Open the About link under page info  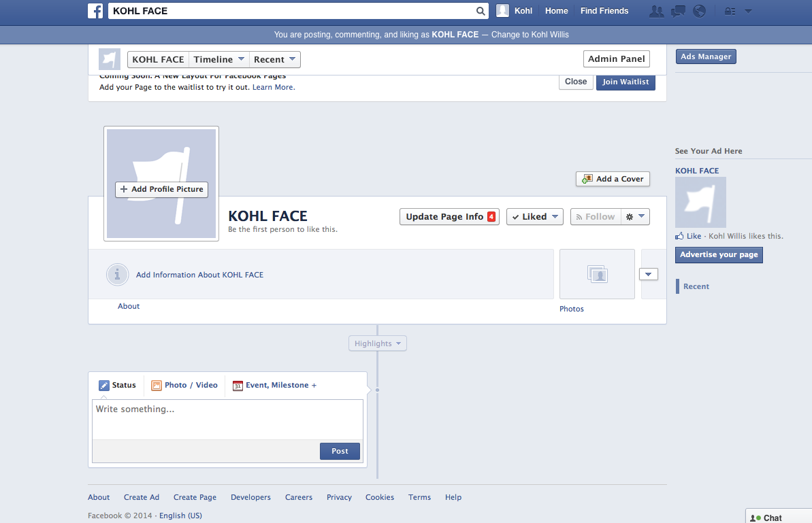coord(129,306)
